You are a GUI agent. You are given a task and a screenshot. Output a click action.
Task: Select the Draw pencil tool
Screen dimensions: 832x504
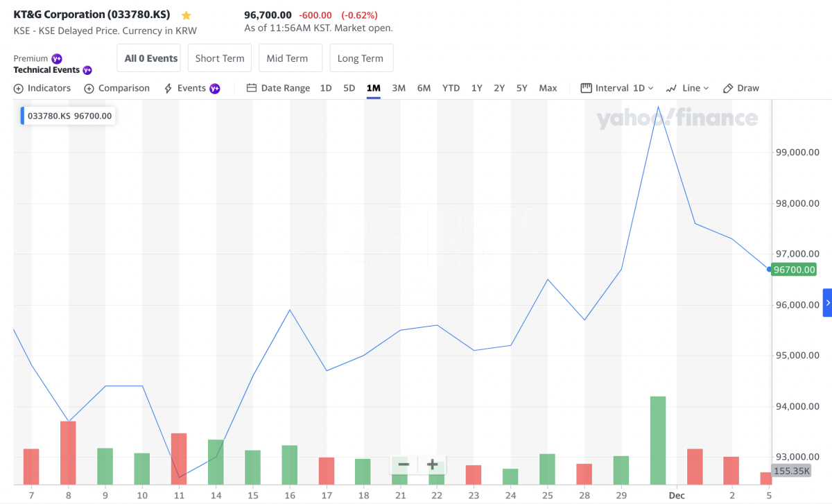(740, 88)
